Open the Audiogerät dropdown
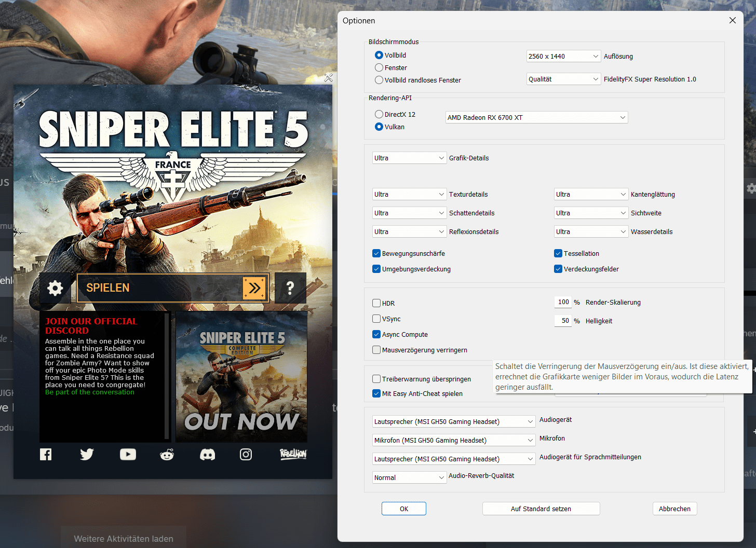This screenshot has height=548, width=756. (x=454, y=421)
